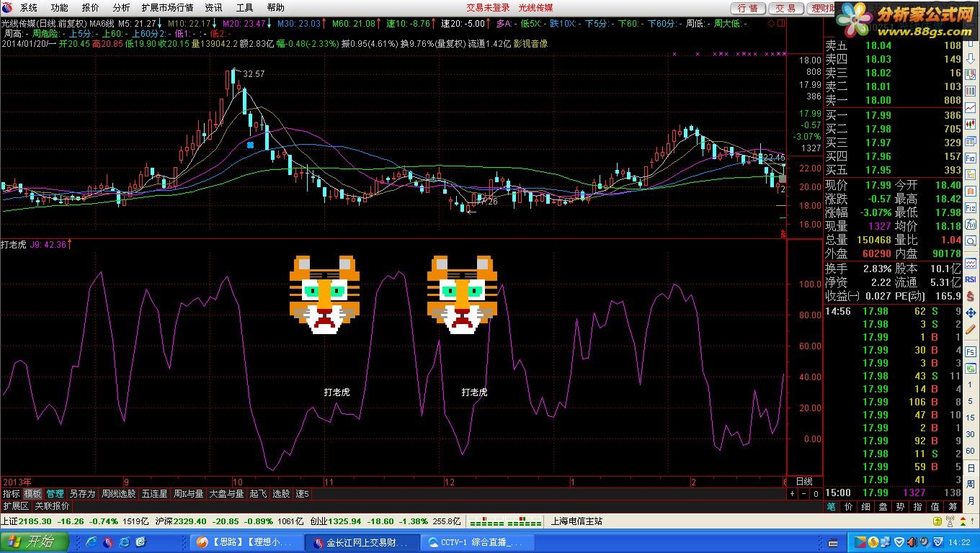Click the 行情 button at top

coord(749,8)
